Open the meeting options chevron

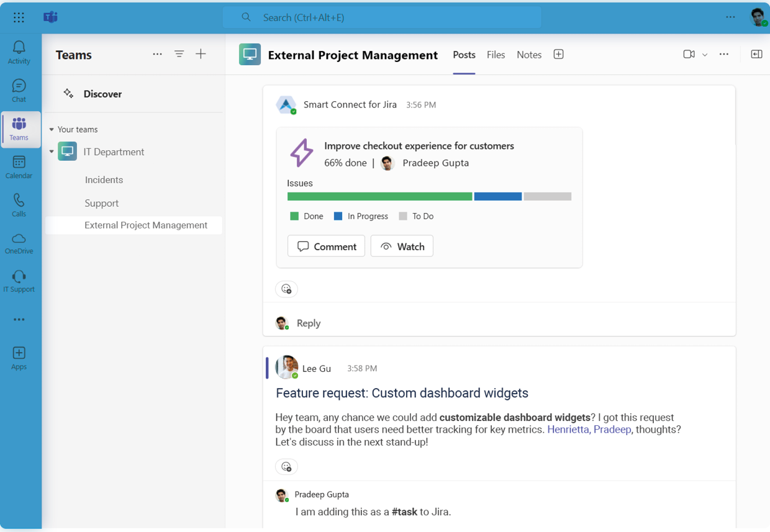(704, 54)
